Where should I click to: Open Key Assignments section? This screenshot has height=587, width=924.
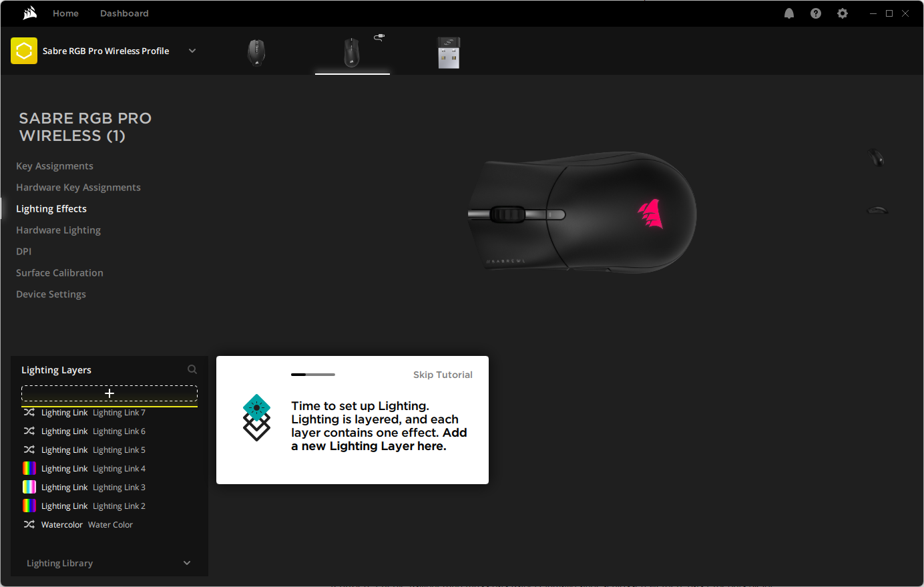55,166
